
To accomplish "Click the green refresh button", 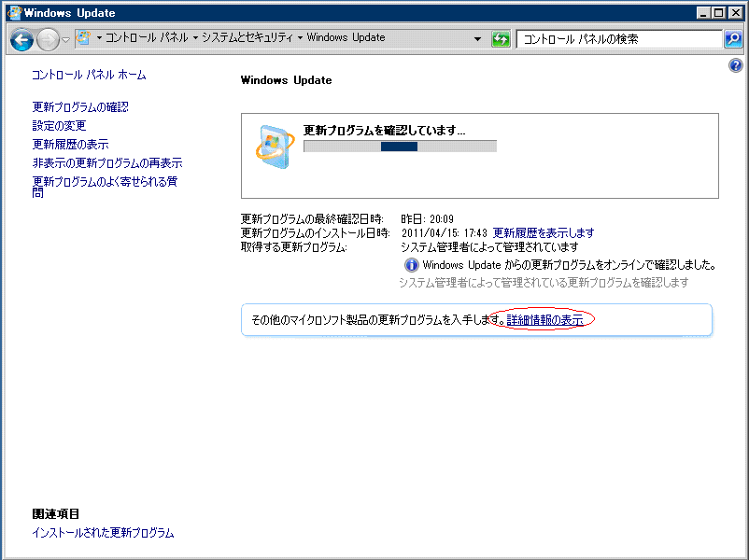I will [501, 38].
